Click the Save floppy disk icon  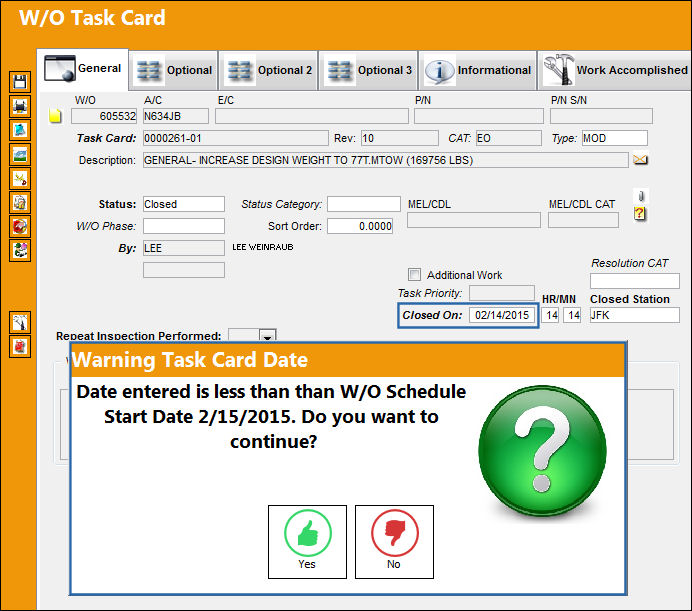(20, 82)
